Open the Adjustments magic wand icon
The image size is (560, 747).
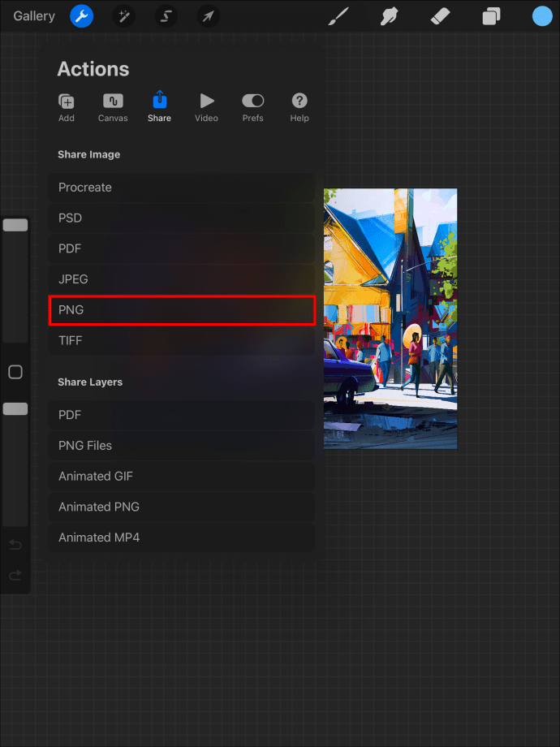[124, 17]
